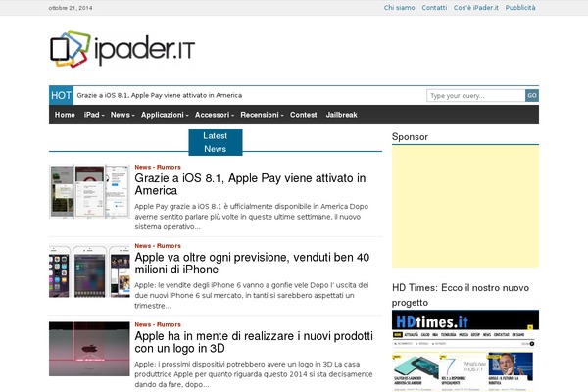Click News - Rumors tag above Apple Pay article

pyautogui.click(x=158, y=167)
